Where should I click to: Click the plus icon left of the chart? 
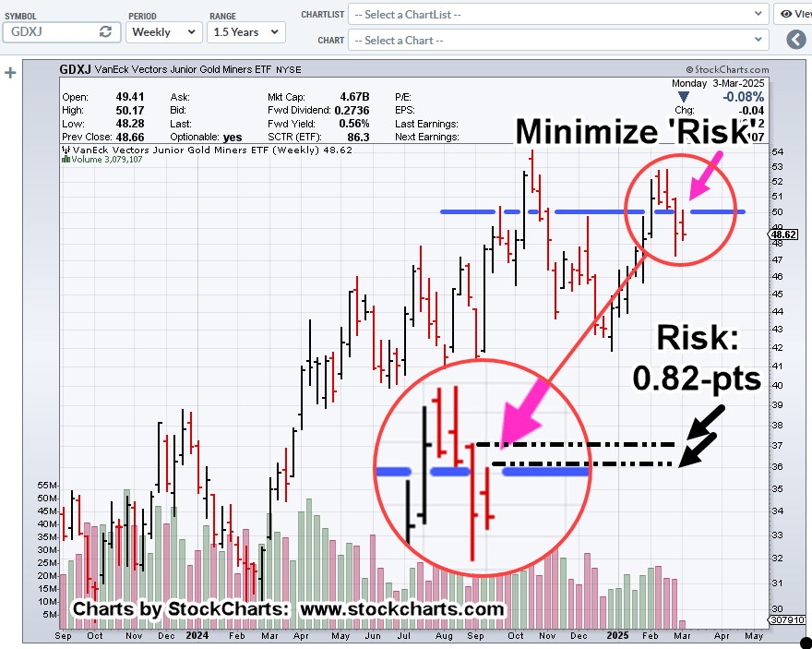[10, 73]
